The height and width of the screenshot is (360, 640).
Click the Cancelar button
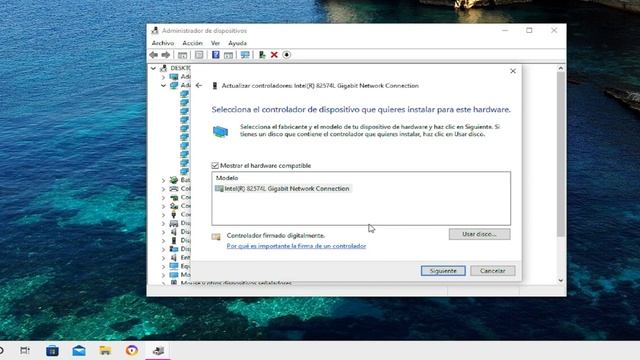(493, 271)
